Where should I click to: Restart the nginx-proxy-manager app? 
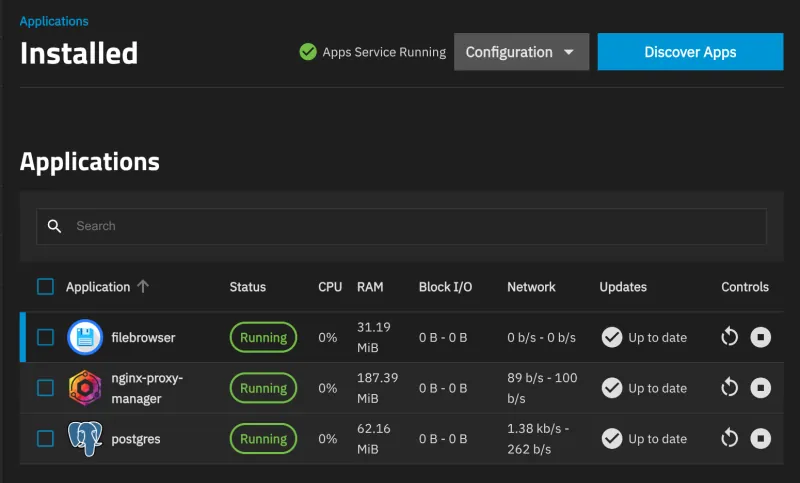point(730,388)
